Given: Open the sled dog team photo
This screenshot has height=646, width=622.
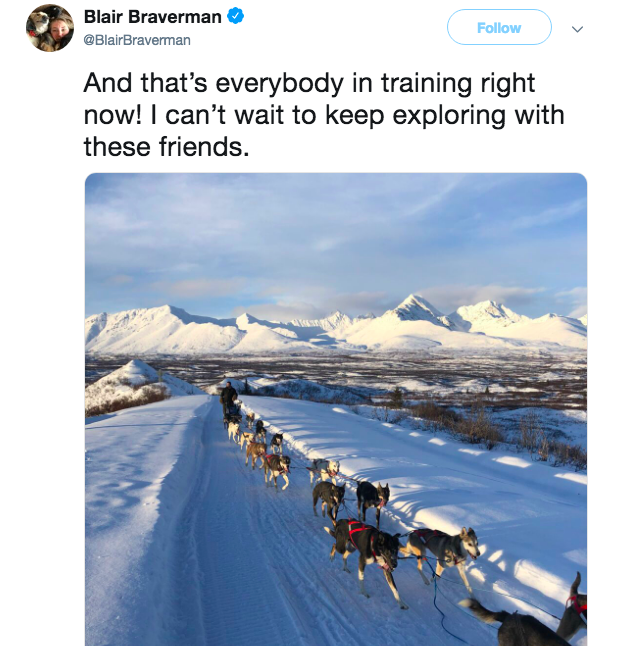Looking at the screenshot, I should click(x=336, y=409).
